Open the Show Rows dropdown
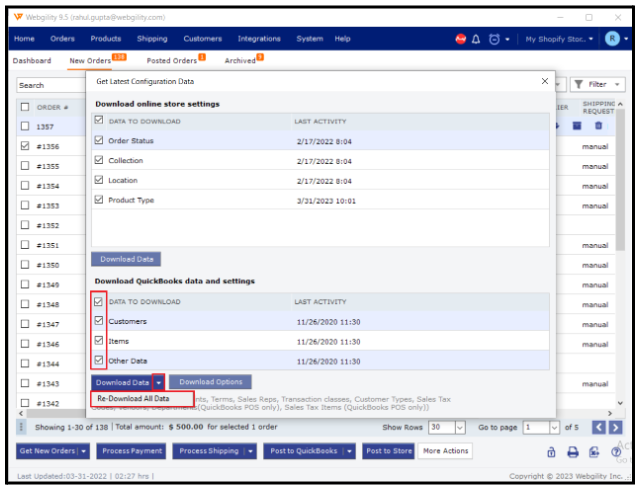 pos(460,427)
